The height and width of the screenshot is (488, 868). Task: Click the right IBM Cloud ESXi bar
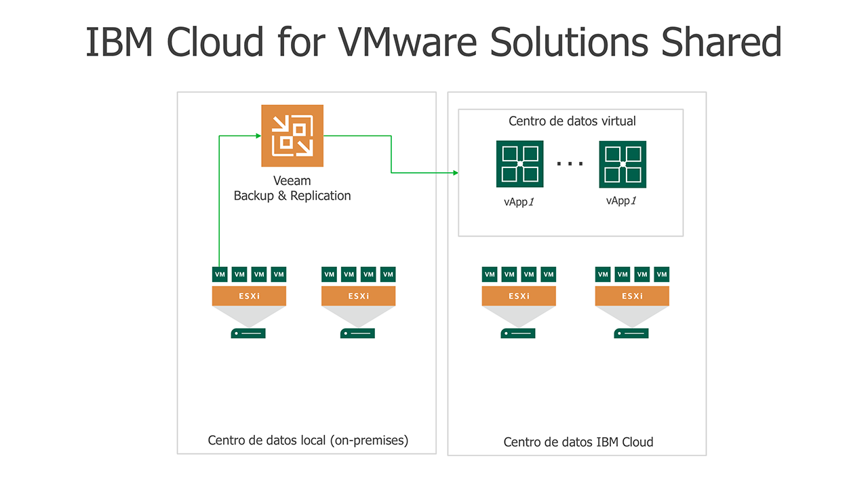tap(632, 296)
